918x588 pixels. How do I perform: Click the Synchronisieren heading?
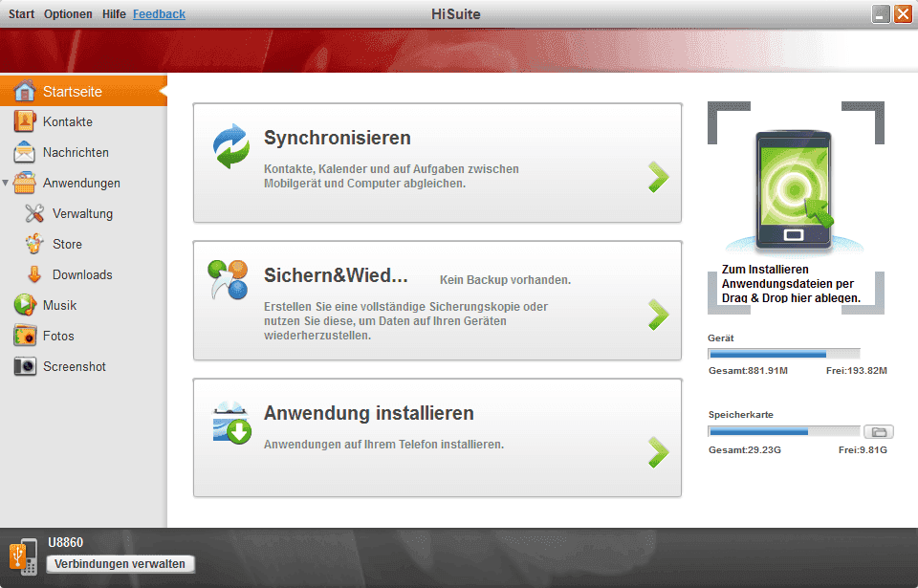(x=338, y=139)
